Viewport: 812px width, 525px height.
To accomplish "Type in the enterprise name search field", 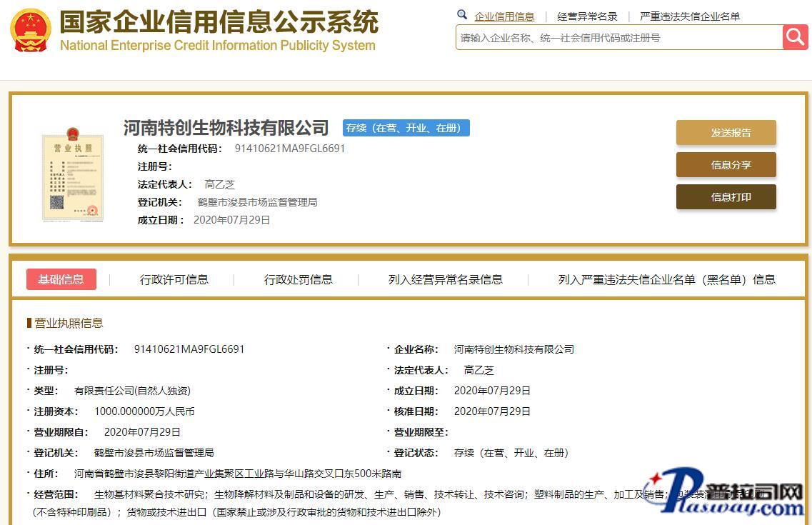I will pos(618,38).
